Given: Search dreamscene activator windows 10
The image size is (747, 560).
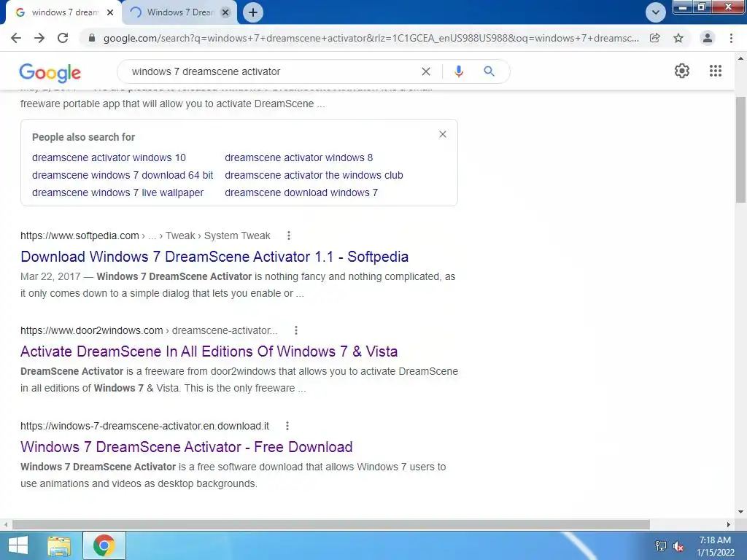Looking at the screenshot, I should [x=109, y=157].
